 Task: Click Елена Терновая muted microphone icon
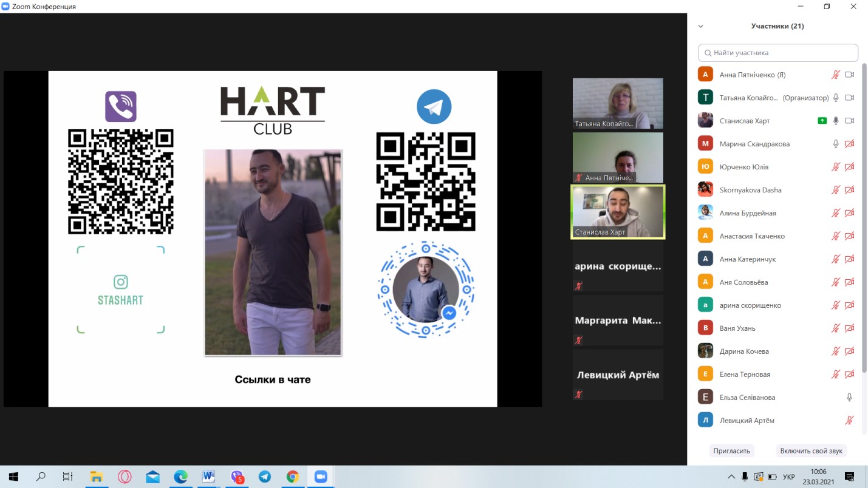point(836,374)
